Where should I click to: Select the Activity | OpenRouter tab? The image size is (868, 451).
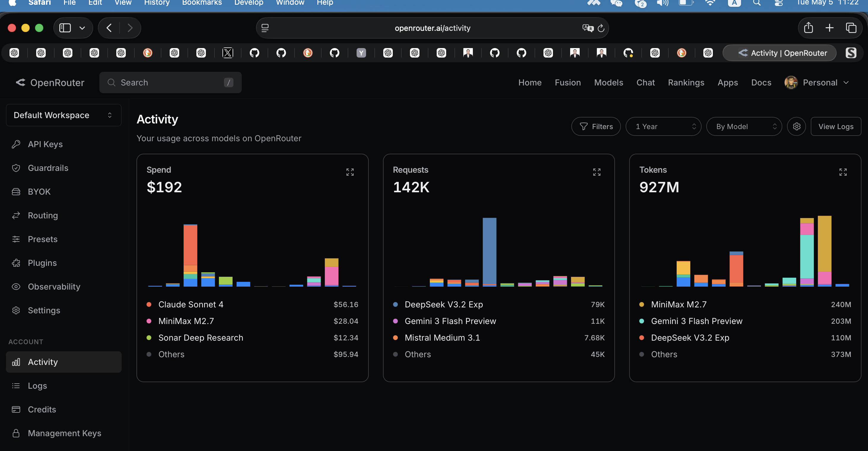pos(779,53)
